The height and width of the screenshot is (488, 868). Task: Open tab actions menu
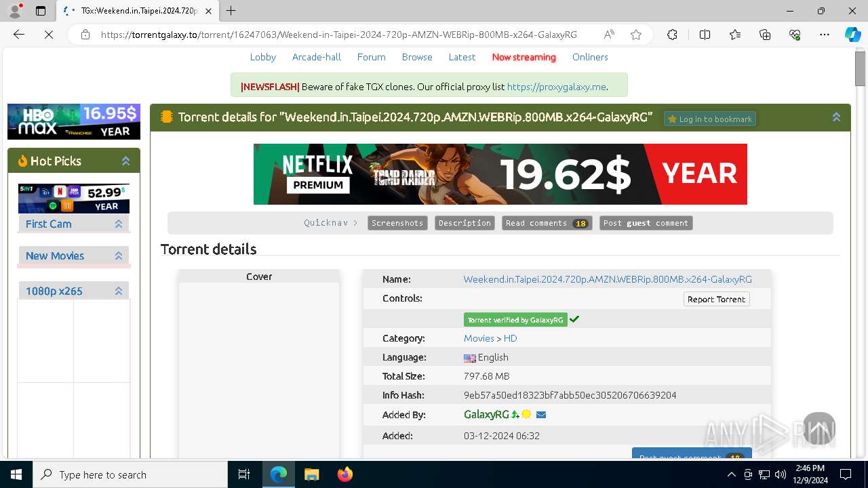(x=41, y=11)
